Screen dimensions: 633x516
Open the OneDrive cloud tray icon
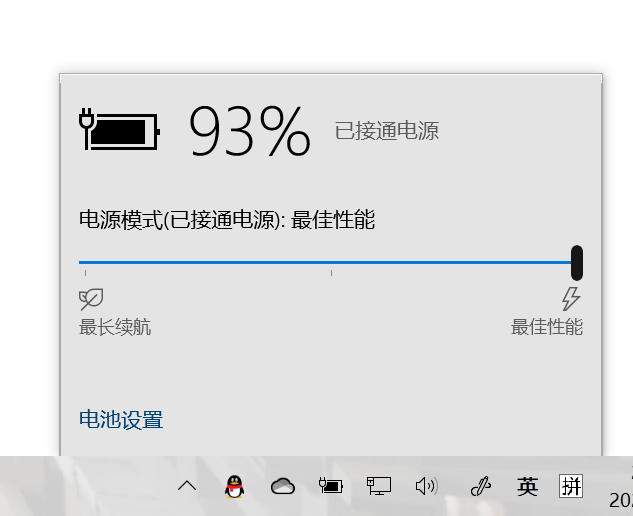pyautogui.click(x=283, y=486)
